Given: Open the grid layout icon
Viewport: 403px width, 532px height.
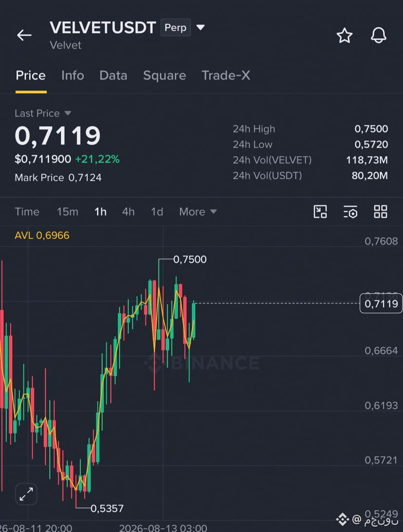Looking at the screenshot, I should coord(380,212).
